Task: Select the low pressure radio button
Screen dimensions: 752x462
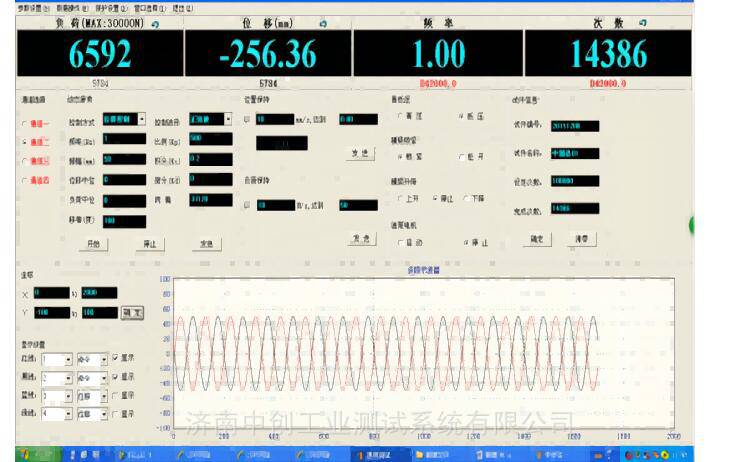Action: click(461, 116)
